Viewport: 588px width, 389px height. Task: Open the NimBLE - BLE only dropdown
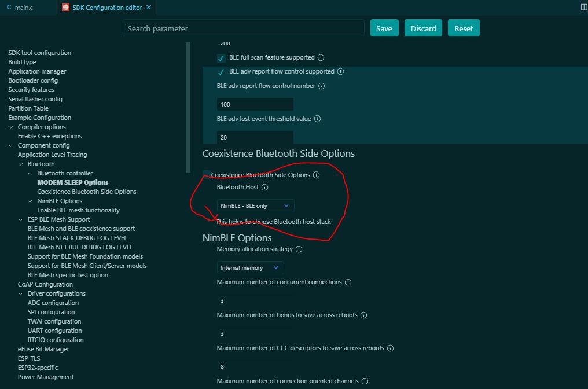point(255,205)
